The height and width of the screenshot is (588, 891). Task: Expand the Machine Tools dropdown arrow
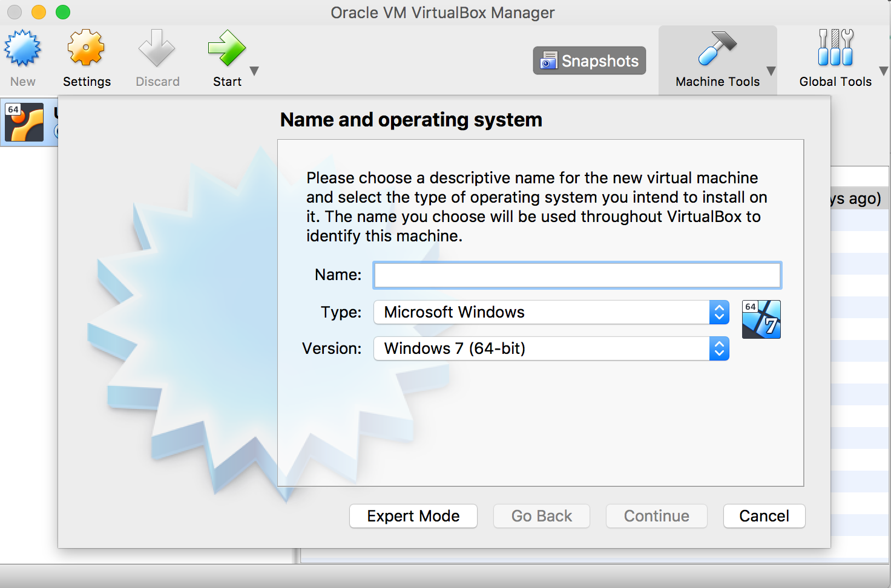pos(771,71)
